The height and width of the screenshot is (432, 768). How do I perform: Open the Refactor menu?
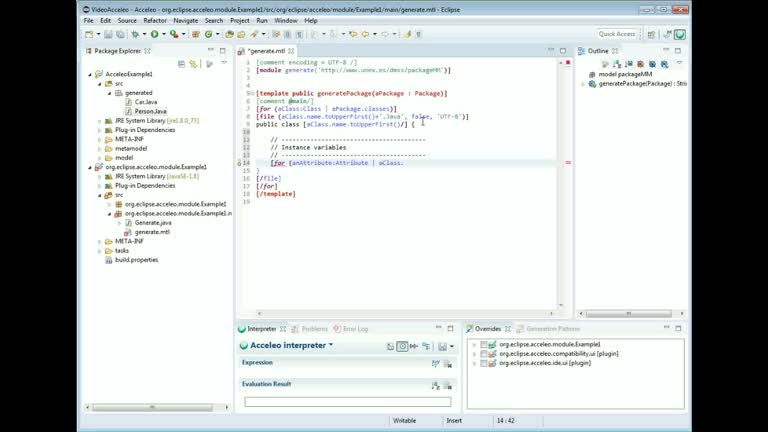[155, 21]
